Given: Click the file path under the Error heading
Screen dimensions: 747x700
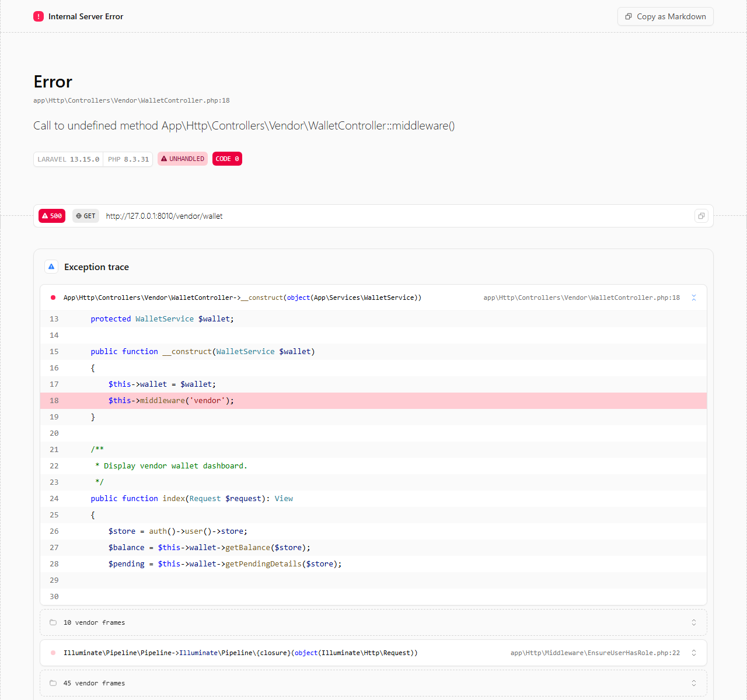Looking at the screenshot, I should tap(131, 100).
